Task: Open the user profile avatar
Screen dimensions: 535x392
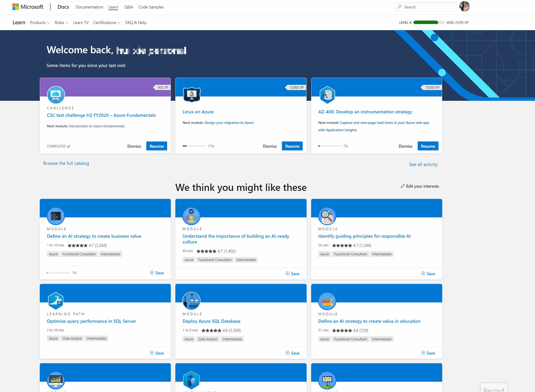Action: click(464, 6)
